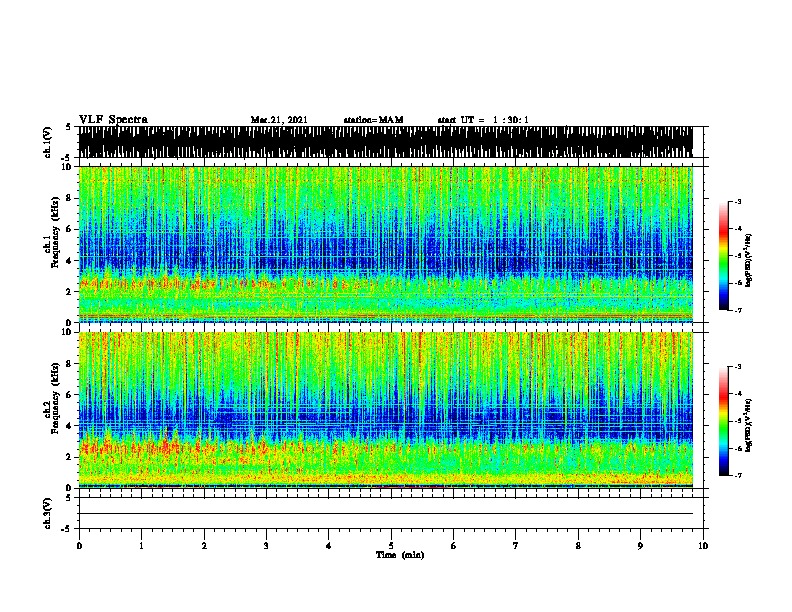Image resolution: width=792 pixels, height=612 pixels.
Task: Click inside the ch.1 spectrogram plot
Action: (386, 244)
